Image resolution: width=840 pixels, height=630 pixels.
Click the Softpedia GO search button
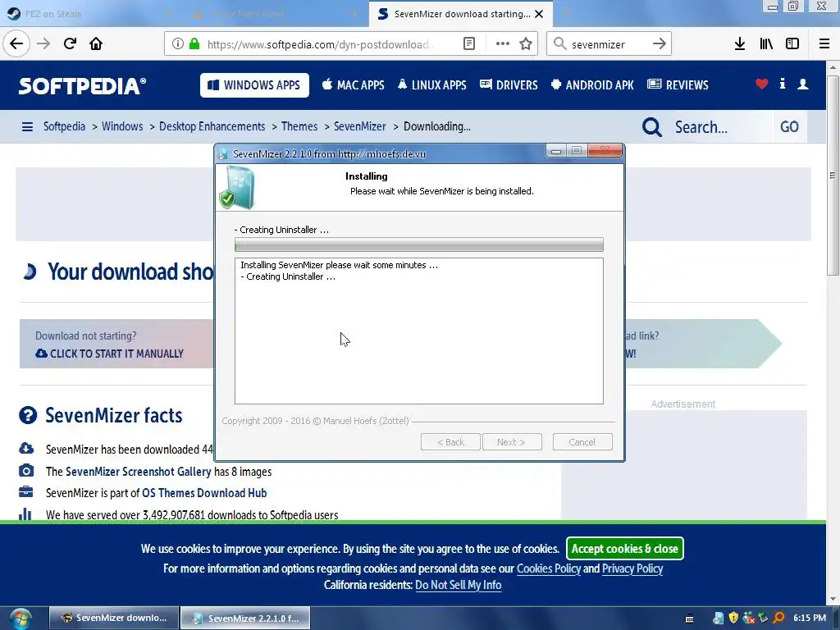coord(789,127)
